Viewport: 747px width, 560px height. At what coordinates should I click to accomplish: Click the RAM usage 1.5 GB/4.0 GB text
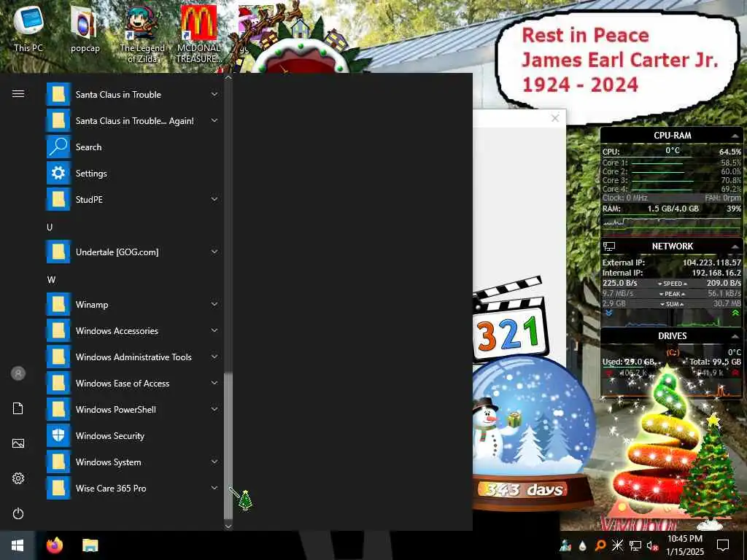pos(673,209)
